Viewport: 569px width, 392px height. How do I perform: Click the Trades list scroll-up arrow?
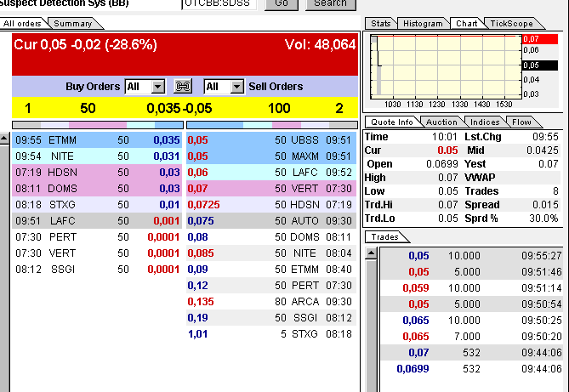371,253
